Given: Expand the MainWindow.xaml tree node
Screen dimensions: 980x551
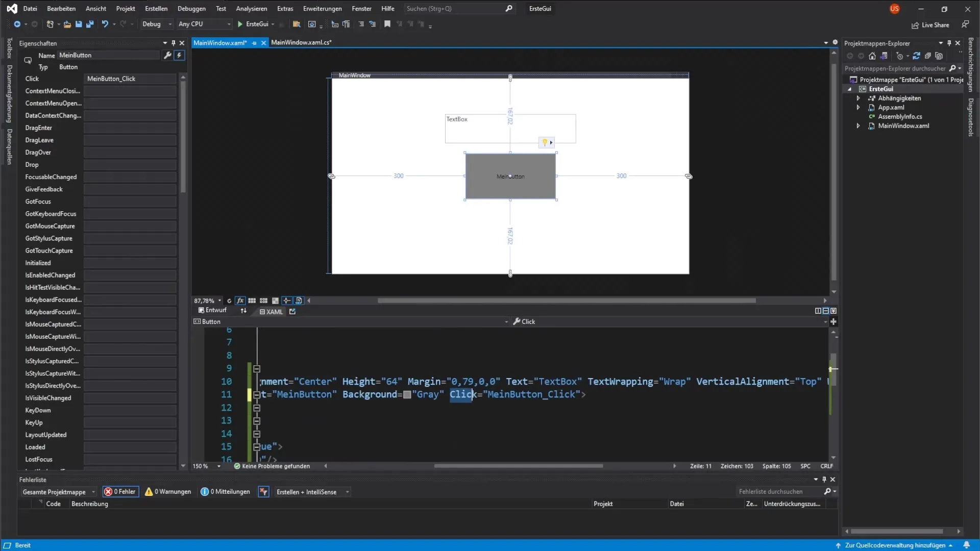Looking at the screenshot, I should click(858, 126).
